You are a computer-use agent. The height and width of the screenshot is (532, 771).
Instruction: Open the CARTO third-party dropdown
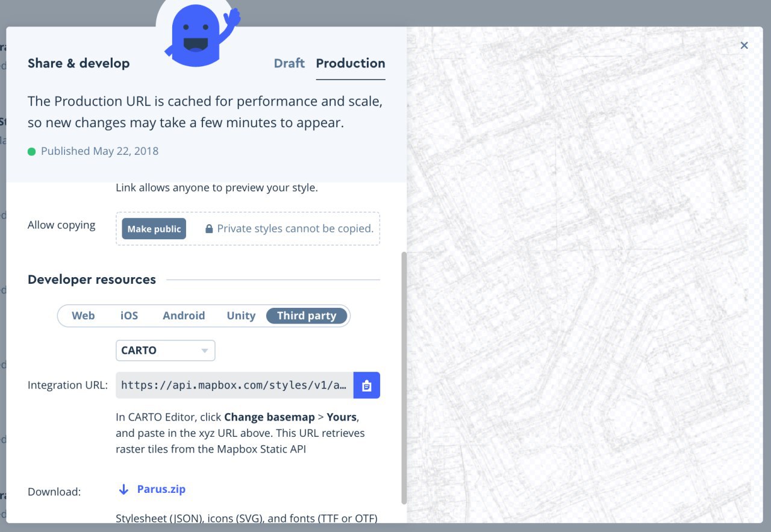[x=166, y=350]
